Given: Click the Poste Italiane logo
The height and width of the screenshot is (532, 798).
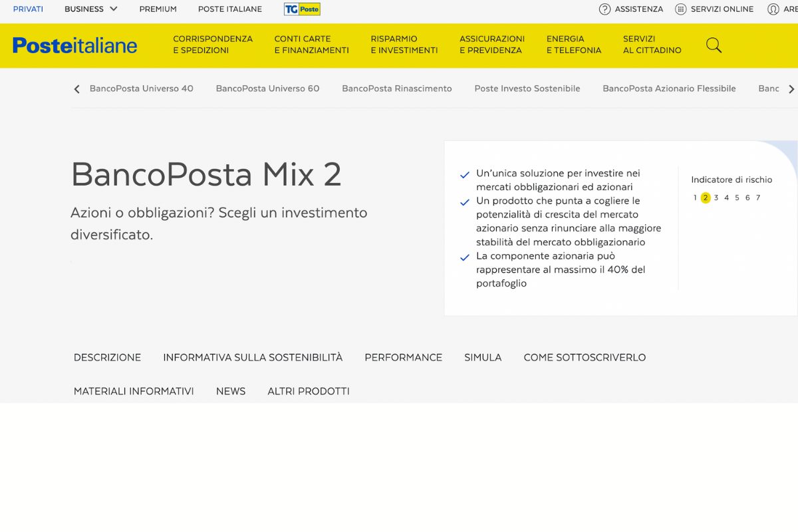Looking at the screenshot, I should click(74, 45).
